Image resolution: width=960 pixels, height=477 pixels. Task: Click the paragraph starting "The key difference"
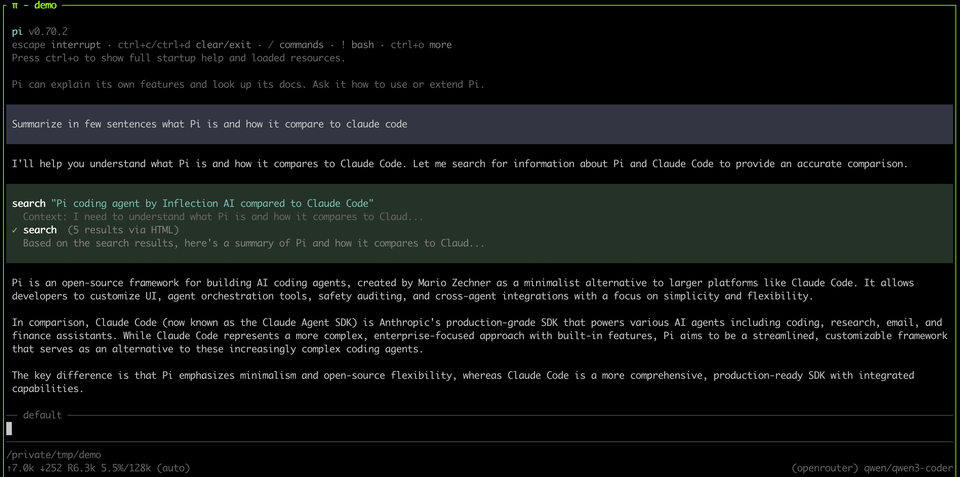(463, 382)
